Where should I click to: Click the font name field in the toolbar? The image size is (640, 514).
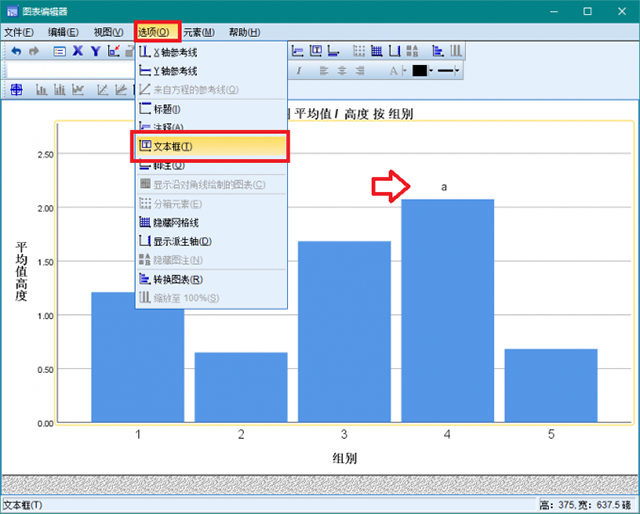(70, 71)
